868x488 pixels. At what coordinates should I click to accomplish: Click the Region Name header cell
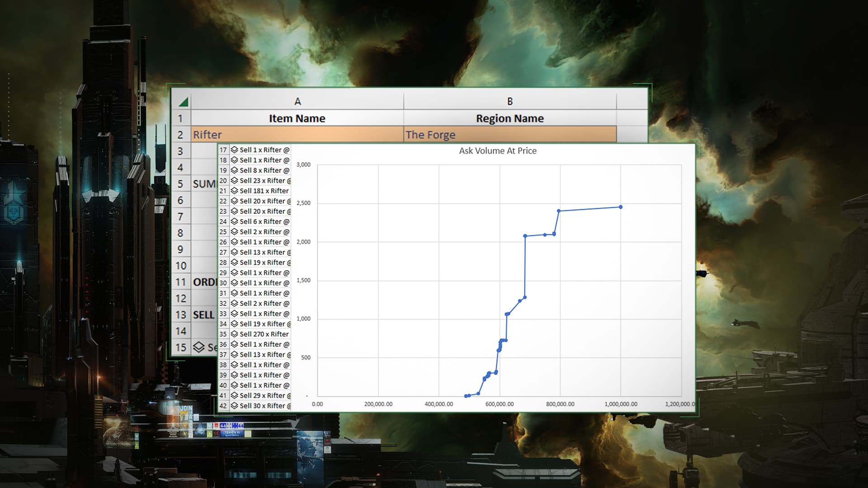coord(510,118)
